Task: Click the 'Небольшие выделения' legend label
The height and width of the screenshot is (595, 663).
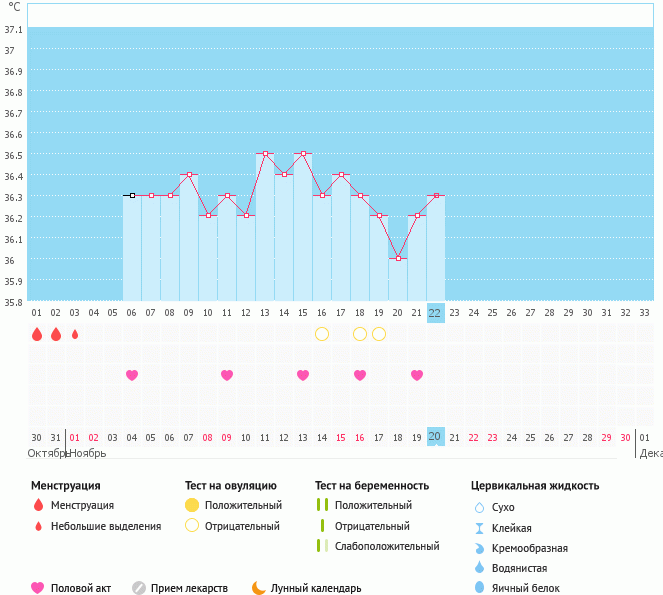Action: click(106, 526)
